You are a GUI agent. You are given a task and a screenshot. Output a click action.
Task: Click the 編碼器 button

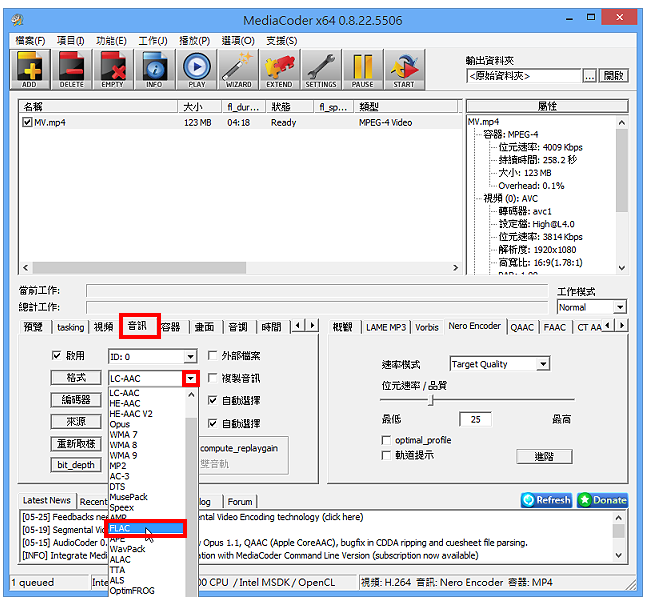pyautogui.click(x=76, y=400)
